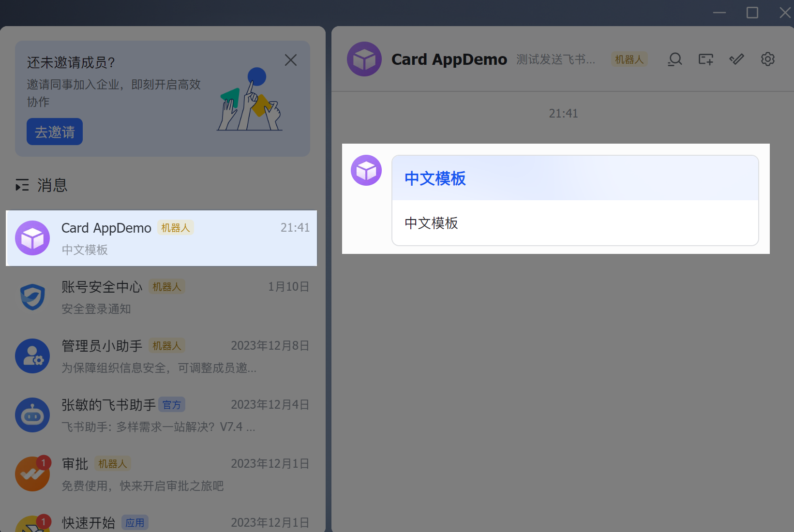The width and height of the screenshot is (794, 532).
Task: Click the 去邀请 button
Action: (55, 132)
